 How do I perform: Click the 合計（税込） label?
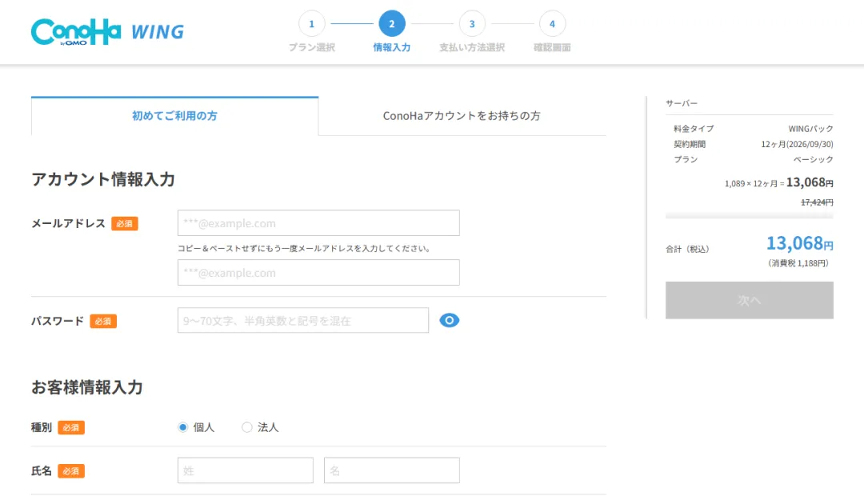[688, 249]
